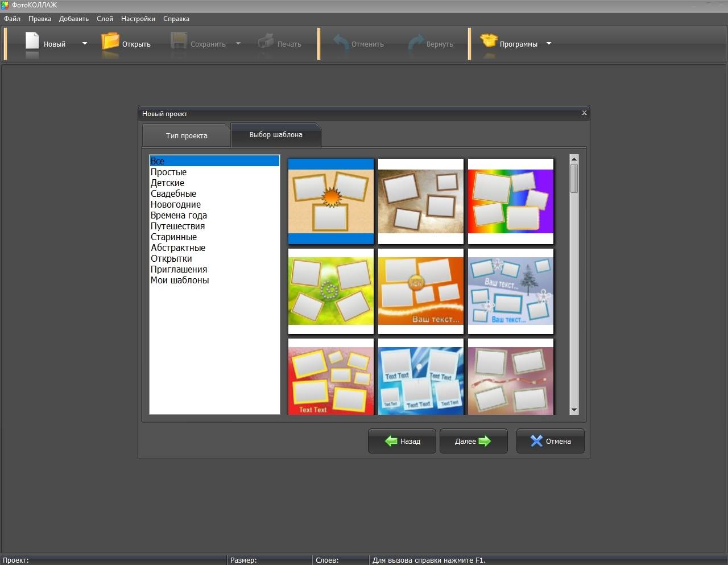Select the Старинные category
728x565 pixels.
(x=214, y=237)
